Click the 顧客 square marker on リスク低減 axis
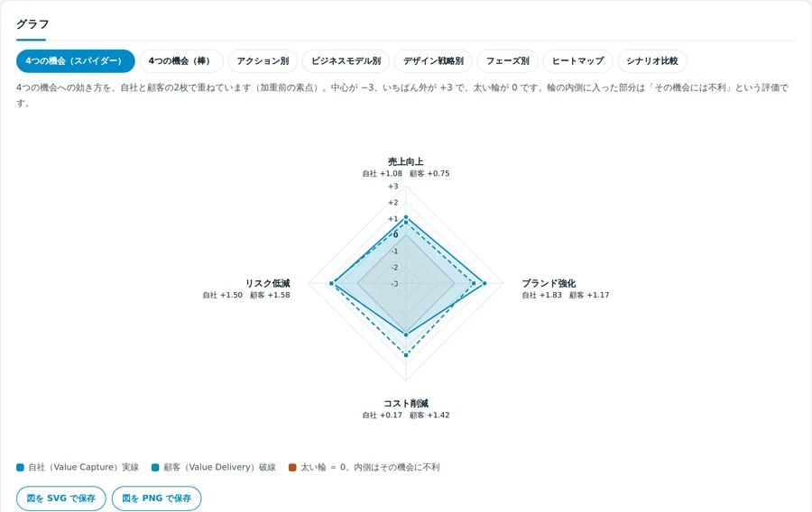Image resolution: width=812 pixels, height=512 pixels. [x=331, y=283]
